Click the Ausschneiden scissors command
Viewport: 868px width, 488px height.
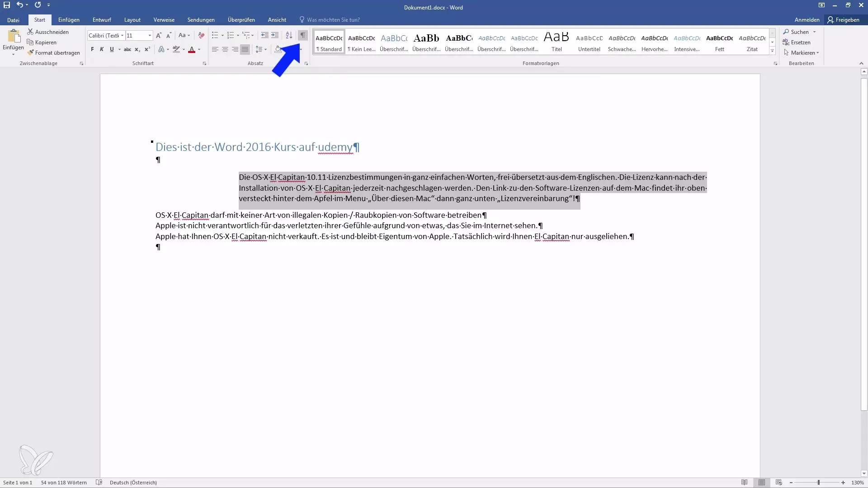click(x=48, y=32)
